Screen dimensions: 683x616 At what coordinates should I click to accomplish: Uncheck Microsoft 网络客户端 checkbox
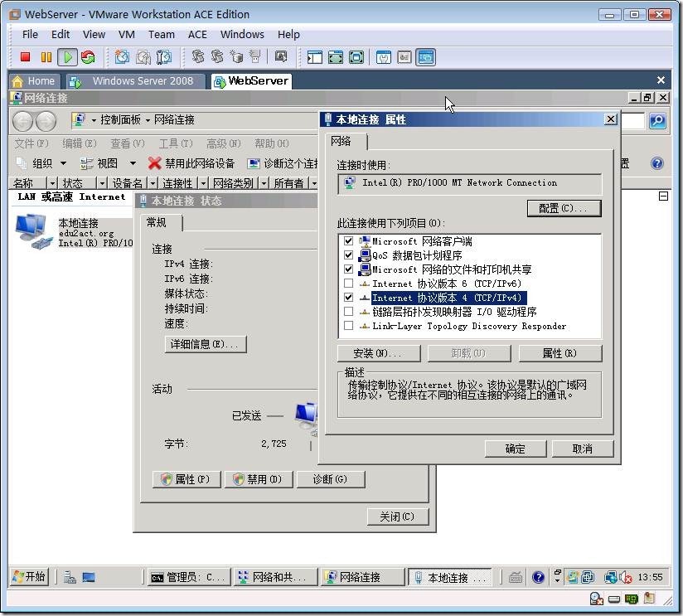[x=348, y=241]
